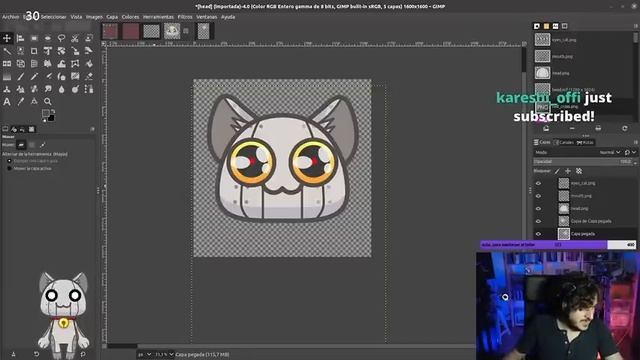This screenshot has height=360, width=640.
Task: Toggle visibility of 'Capa pegada' layer
Action: (538, 234)
